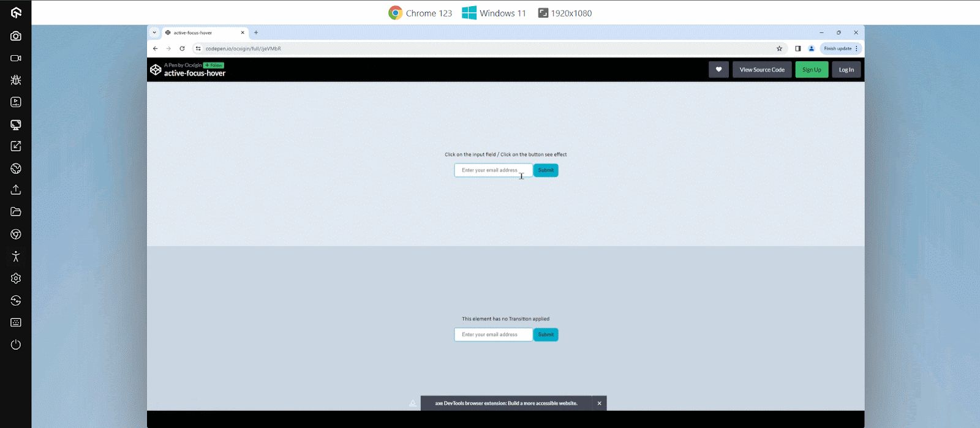
Task: Click 'This element has no Transition applied' text
Action: tap(505, 319)
